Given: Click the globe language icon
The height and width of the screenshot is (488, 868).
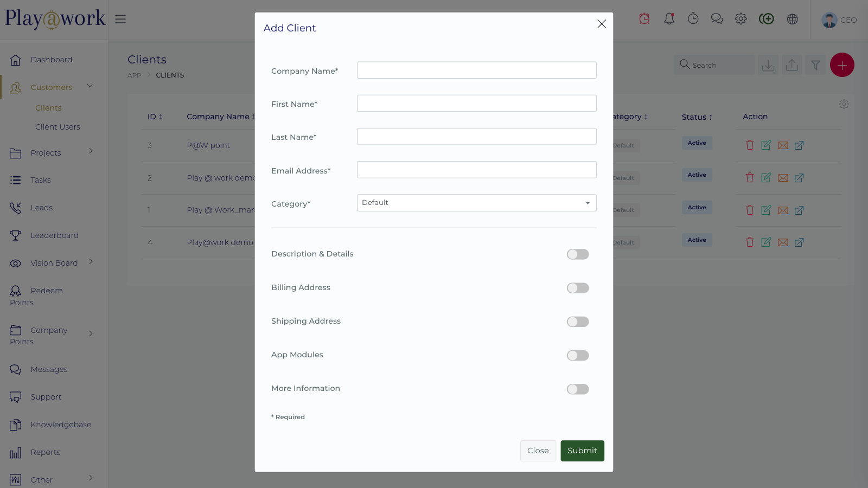Looking at the screenshot, I should coord(793,19).
